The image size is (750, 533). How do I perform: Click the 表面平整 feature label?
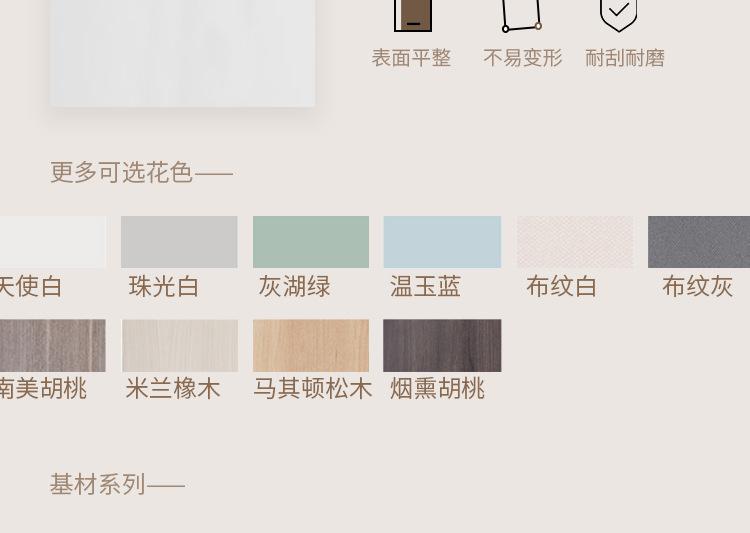click(x=411, y=58)
